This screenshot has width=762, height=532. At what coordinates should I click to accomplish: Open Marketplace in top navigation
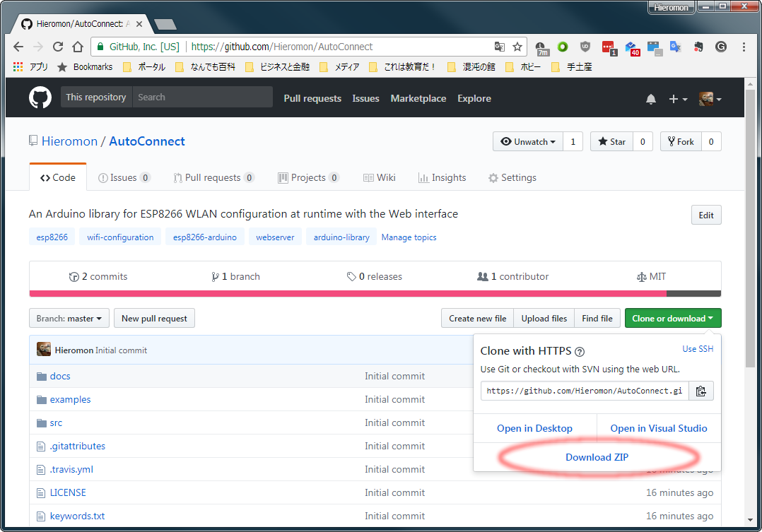[x=418, y=98]
